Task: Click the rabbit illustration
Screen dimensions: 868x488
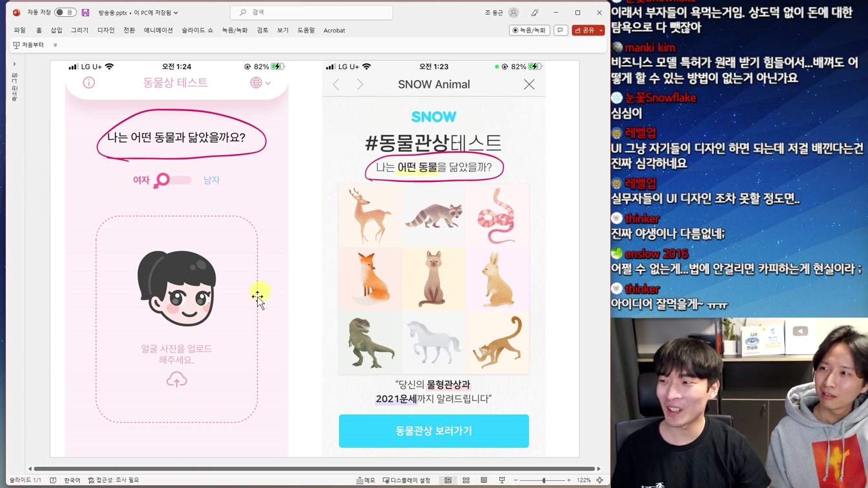Action: click(497, 279)
